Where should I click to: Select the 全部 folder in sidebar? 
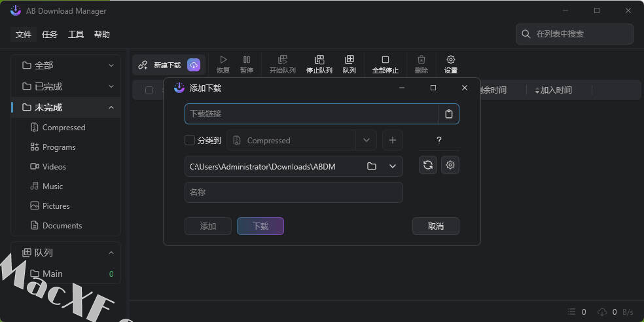(x=65, y=65)
